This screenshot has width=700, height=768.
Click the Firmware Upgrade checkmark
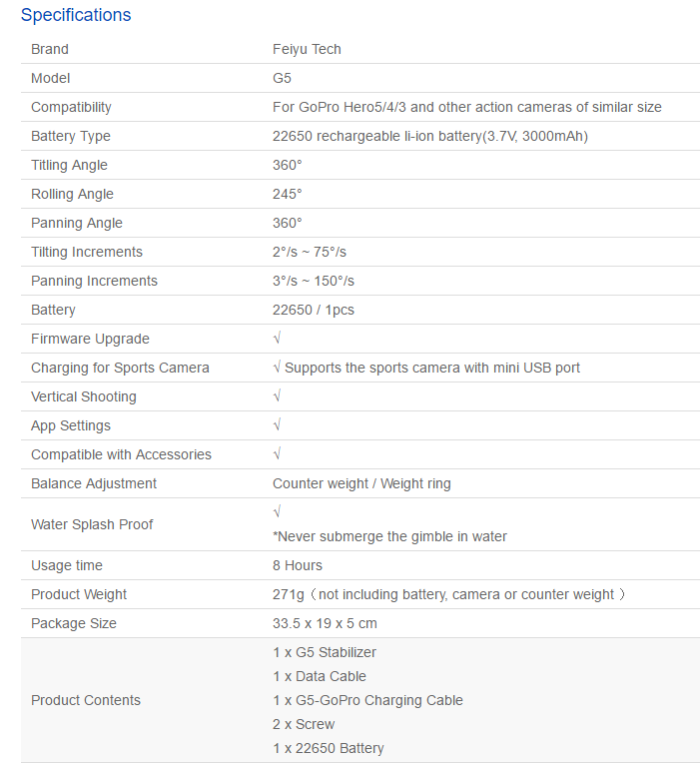click(277, 338)
